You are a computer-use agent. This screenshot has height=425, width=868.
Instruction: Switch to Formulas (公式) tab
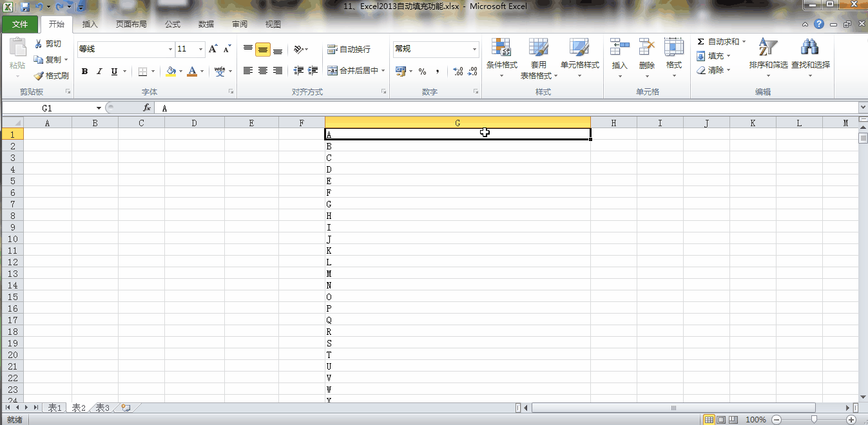coord(173,24)
